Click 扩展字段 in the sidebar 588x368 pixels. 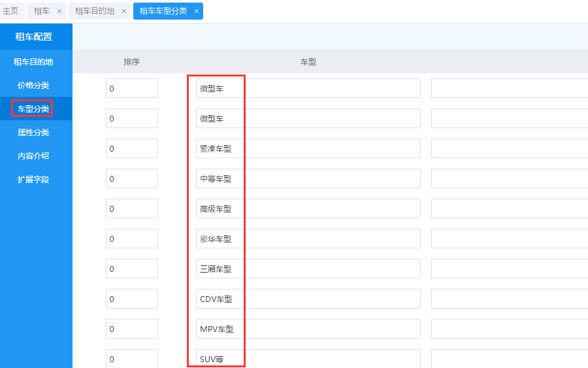[33, 180]
